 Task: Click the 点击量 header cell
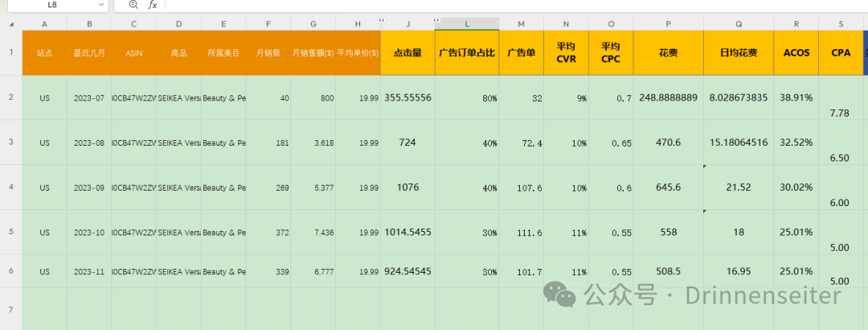coord(408,53)
